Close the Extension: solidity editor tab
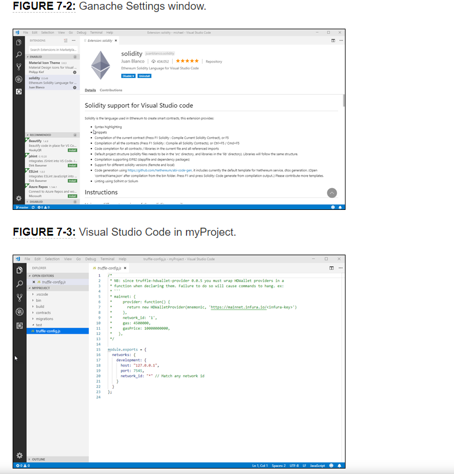The image size is (454, 476). 116,40
